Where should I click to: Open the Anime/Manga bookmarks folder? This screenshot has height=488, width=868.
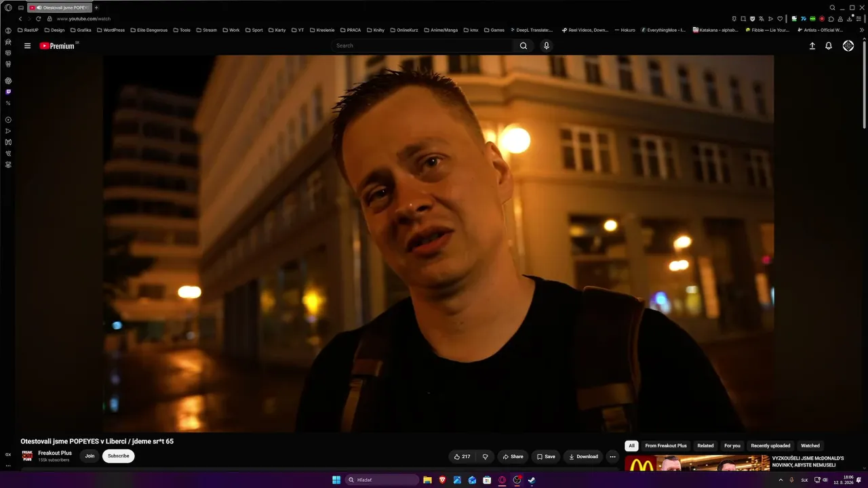(x=440, y=30)
